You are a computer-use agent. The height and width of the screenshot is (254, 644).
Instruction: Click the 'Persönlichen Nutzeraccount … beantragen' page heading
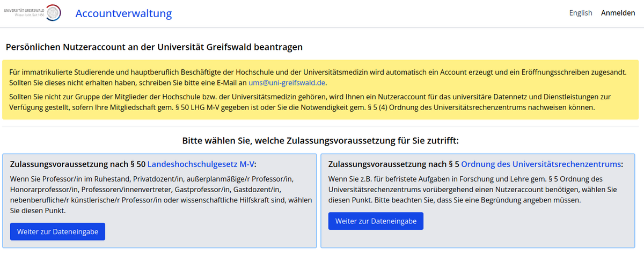coord(154,47)
